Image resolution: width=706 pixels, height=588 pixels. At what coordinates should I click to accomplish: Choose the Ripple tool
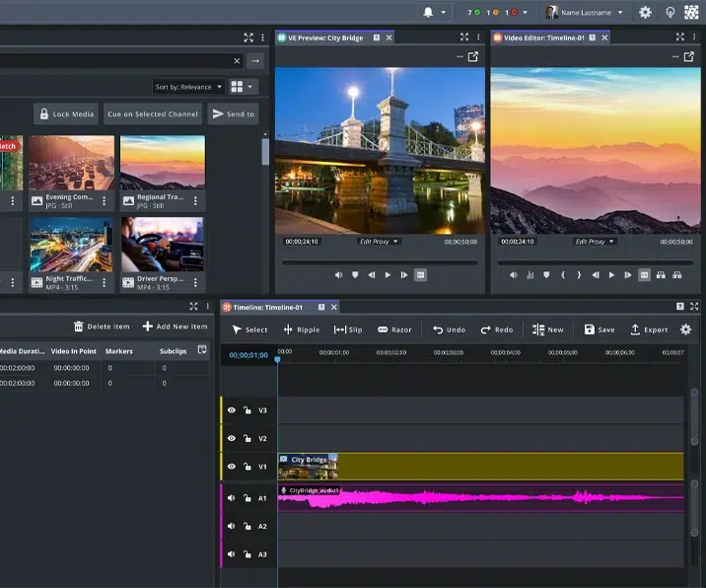pos(302,330)
